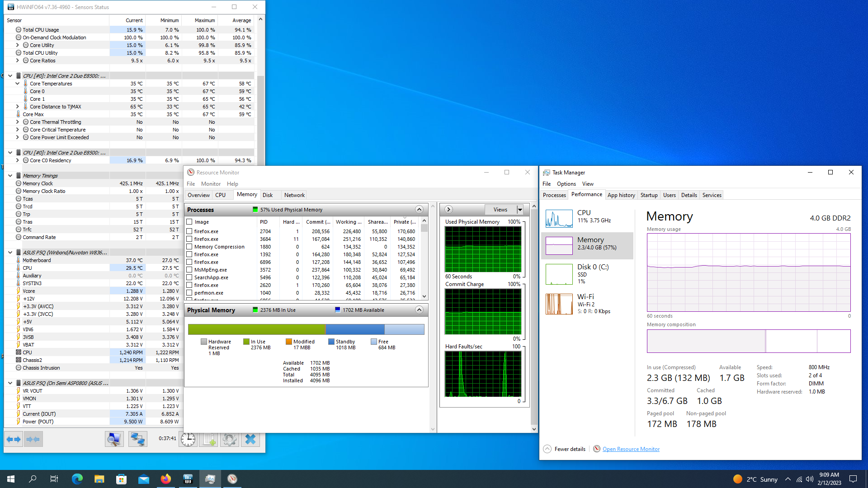Expand the Core Thermal Throttling row

[18, 122]
